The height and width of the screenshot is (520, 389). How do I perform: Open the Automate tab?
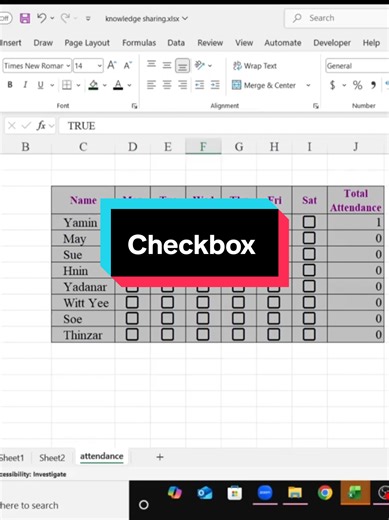[283, 43]
